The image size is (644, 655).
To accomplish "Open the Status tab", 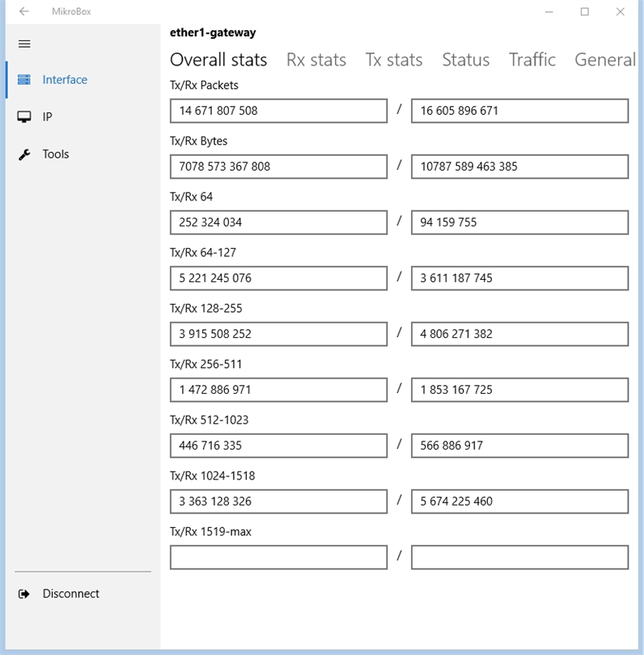I will 465,60.
